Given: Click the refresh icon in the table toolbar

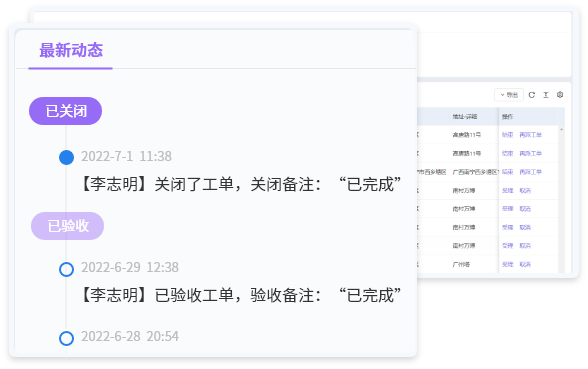Looking at the screenshot, I should tap(532, 95).
